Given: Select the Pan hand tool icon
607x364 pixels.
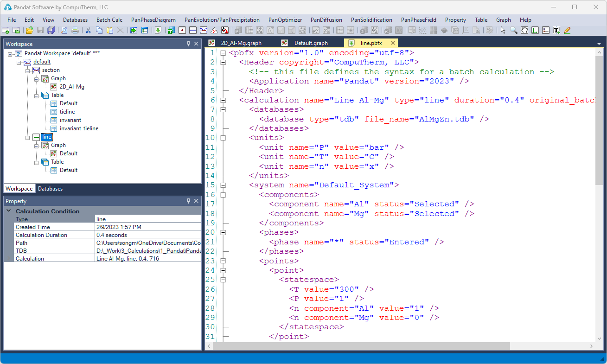Looking at the screenshot, I should (524, 31).
